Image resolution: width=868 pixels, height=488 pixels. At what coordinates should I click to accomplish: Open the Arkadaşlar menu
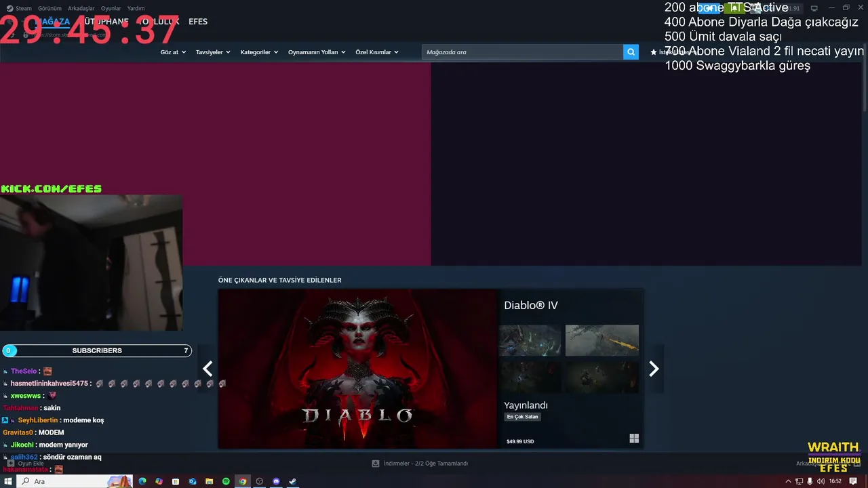point(81,8)
